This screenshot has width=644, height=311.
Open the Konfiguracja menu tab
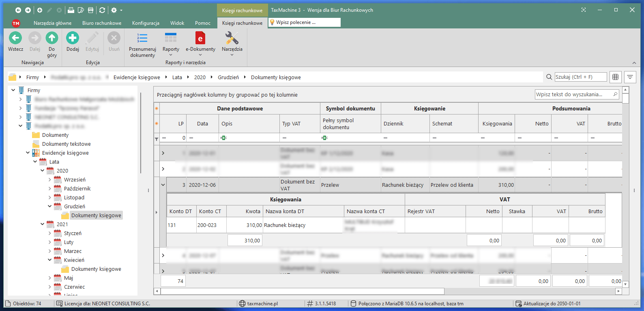pos(146,23)
